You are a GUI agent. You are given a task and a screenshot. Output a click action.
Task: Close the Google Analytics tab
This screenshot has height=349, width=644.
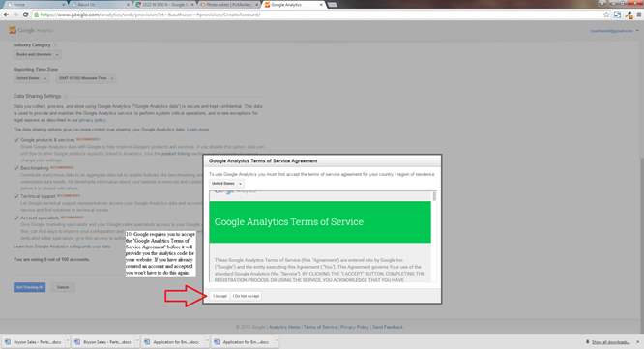(x=321, y=5)
